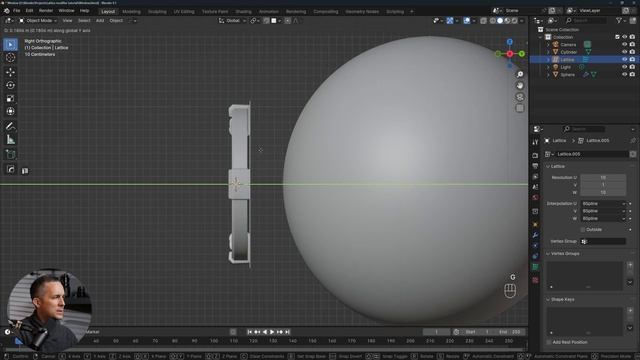640x360 pixels.
Task: Open the Tool properties tab
Action: (535, 142)
